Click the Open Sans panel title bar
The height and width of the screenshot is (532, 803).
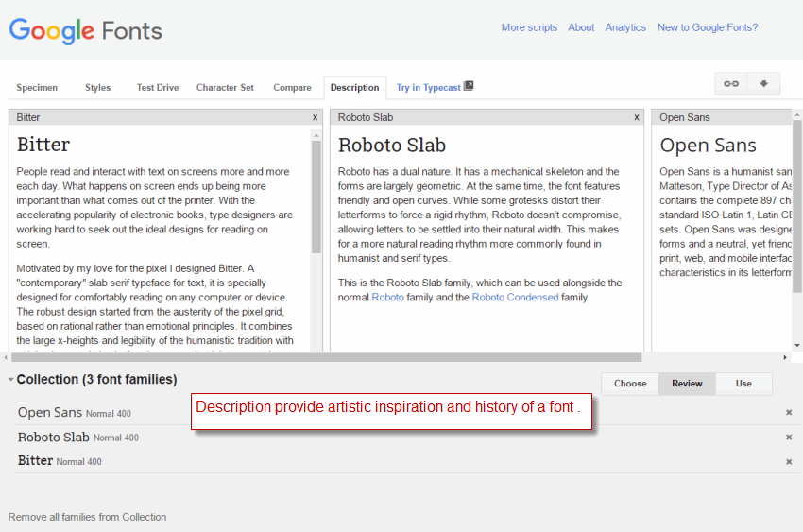point(722,117)
